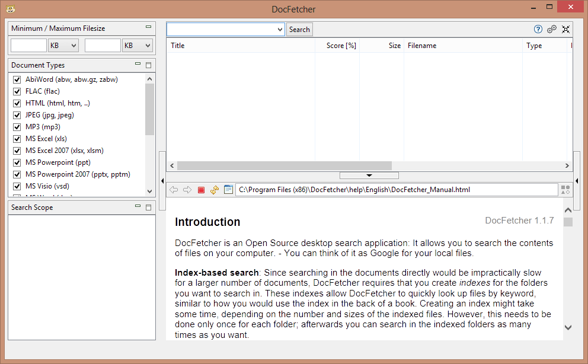Uncheck MS Excel (xls) type

click(x=17, y=139)
